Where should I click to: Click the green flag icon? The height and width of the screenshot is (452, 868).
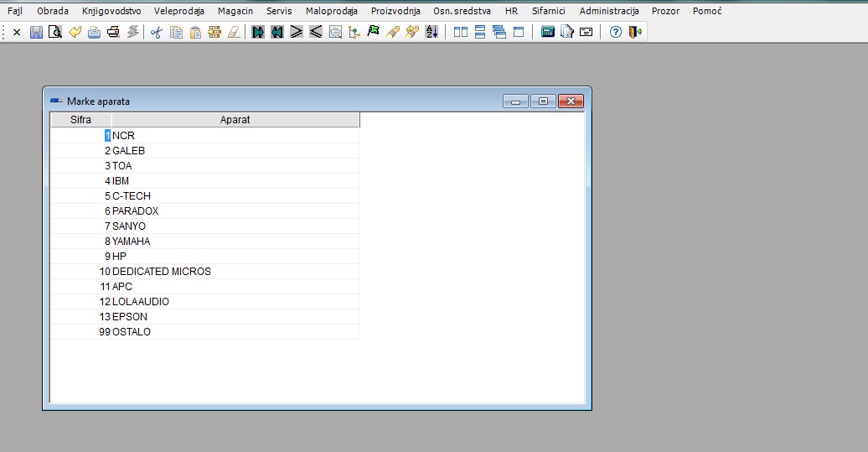pos(374,32)
